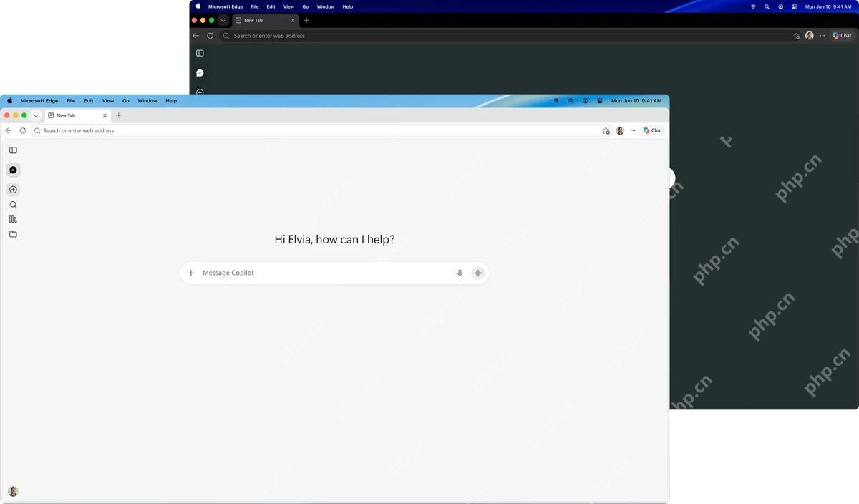Go back in front Edge window
This screenshot has width=859, height=504.
tap(8, 130)
